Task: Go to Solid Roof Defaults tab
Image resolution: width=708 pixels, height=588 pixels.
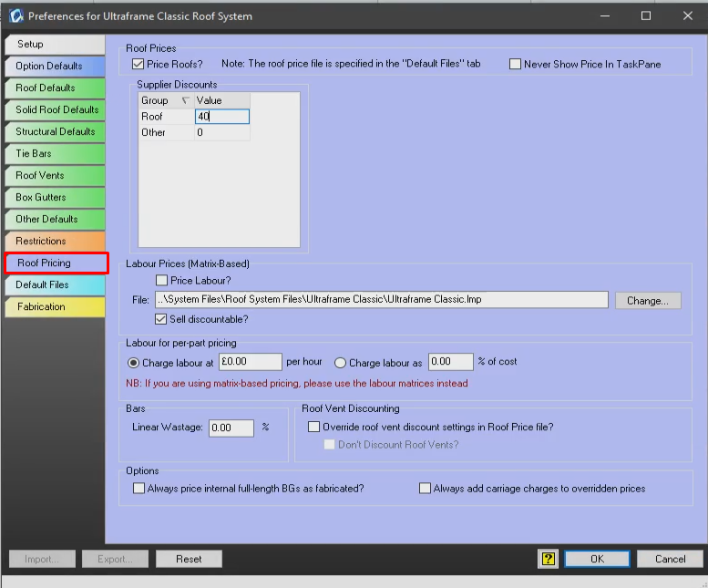Action: coord(55,109)
